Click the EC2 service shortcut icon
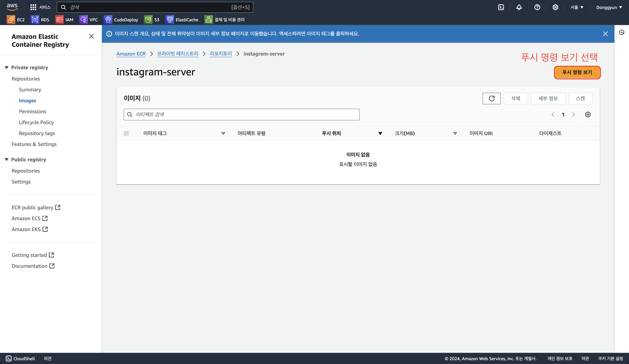 click(11, 20)
